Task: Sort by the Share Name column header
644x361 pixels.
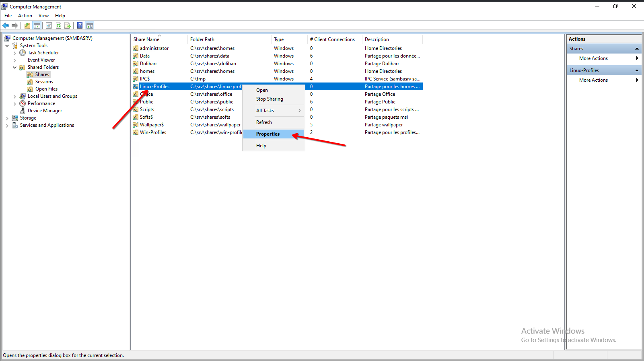Action: tap(159, 39)
